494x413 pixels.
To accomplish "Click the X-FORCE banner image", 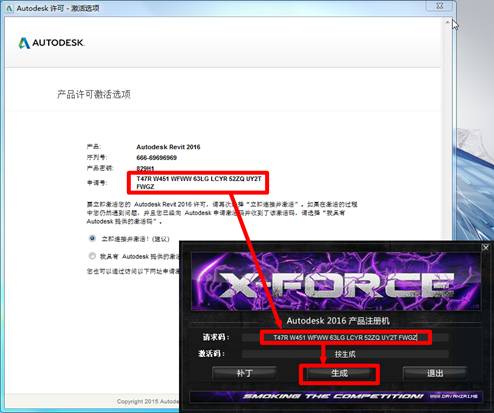I will (336, 281).
